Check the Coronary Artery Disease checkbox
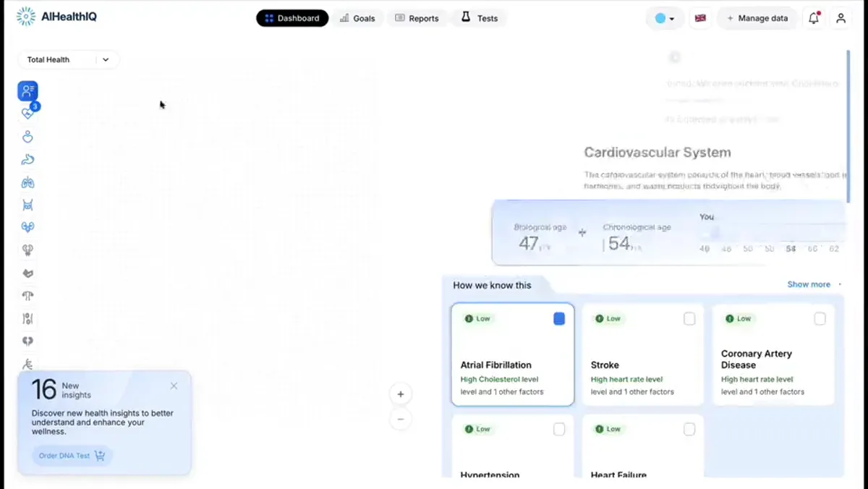 pos(820,318)
